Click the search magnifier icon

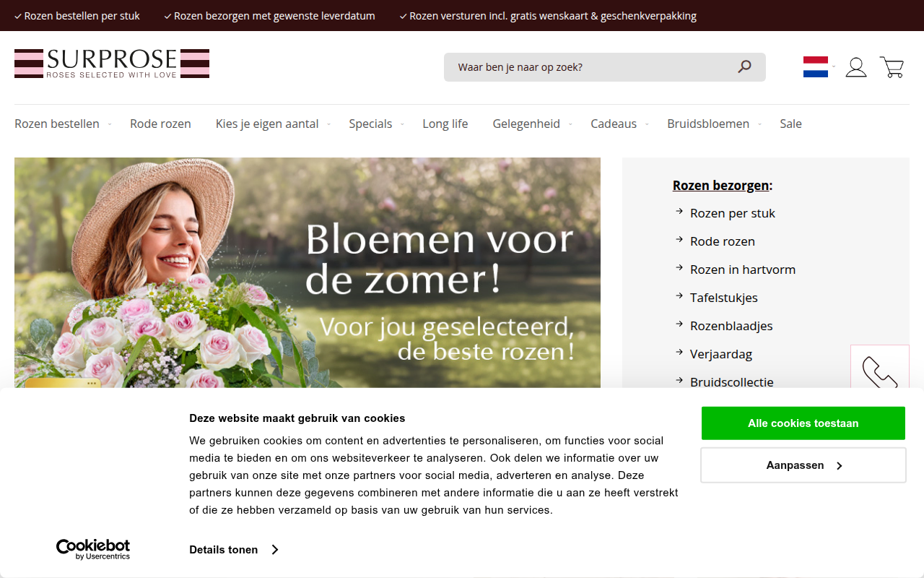pyautogui.click(x=744, y=66)
